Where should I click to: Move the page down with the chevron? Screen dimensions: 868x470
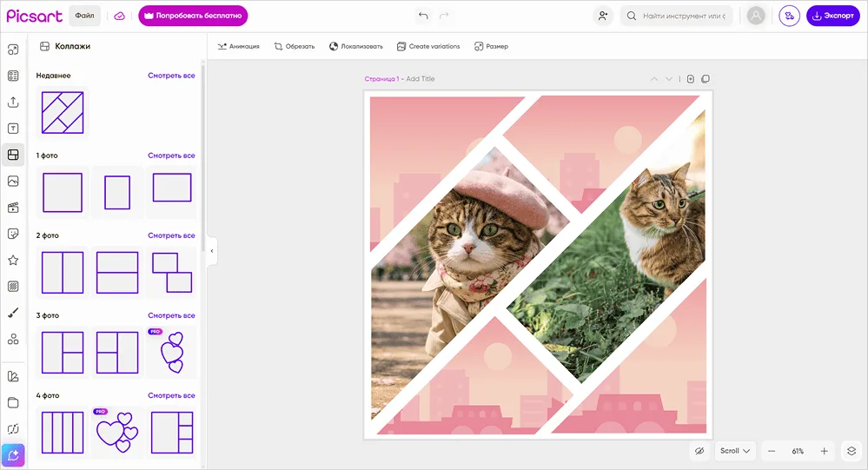pyautogui.click(x=669, y=79)
